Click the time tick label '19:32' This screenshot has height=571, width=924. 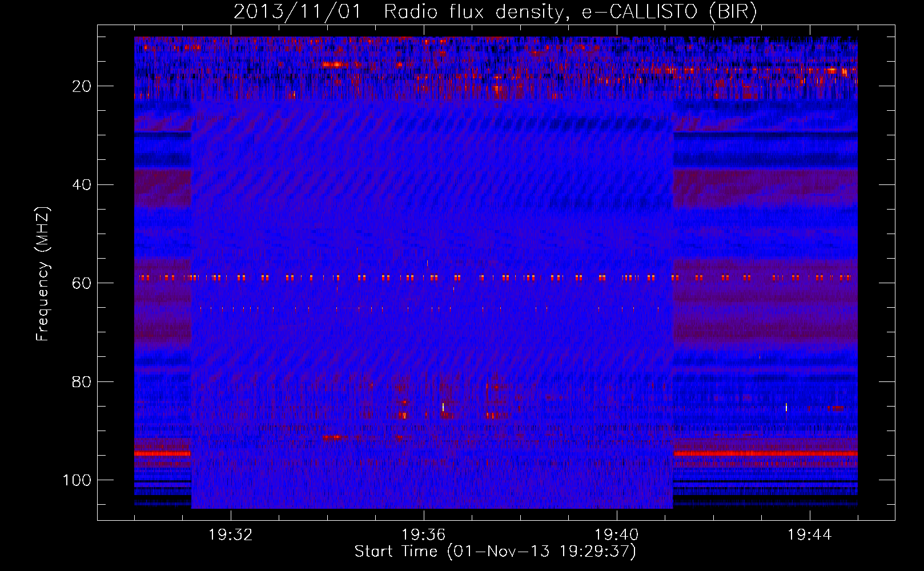click(231, 535)
